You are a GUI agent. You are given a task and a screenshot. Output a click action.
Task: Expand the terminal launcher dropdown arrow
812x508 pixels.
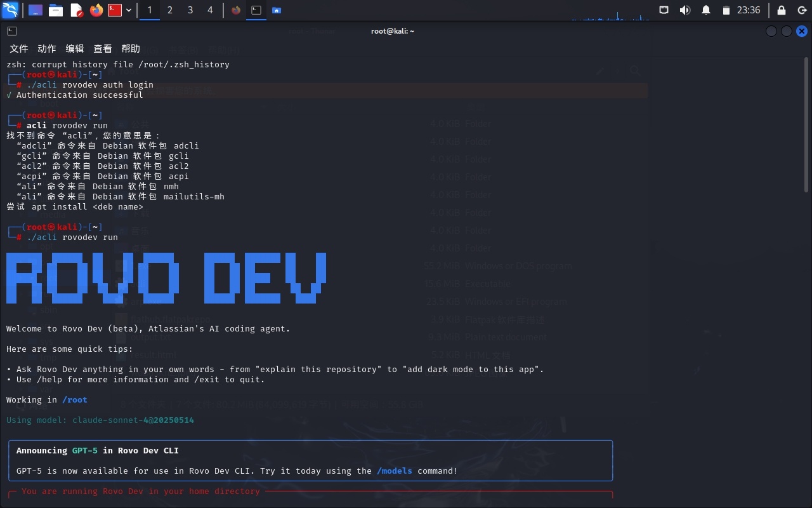coord(129,10)
